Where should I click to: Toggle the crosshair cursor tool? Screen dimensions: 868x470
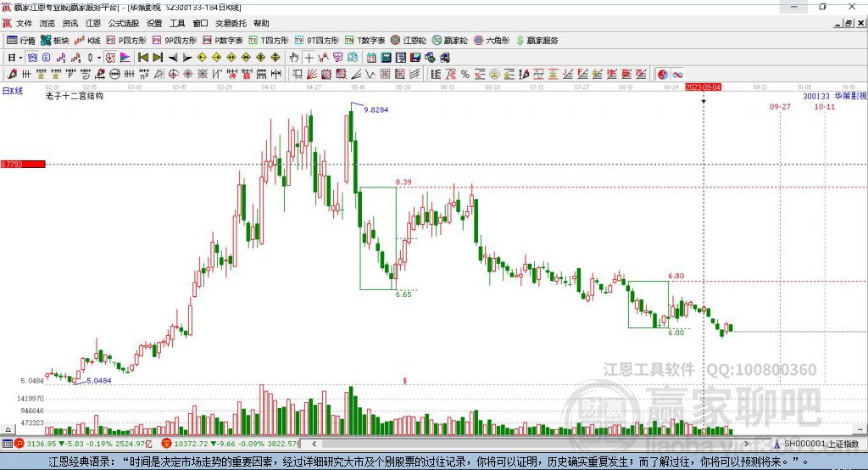tap(309, 58)
